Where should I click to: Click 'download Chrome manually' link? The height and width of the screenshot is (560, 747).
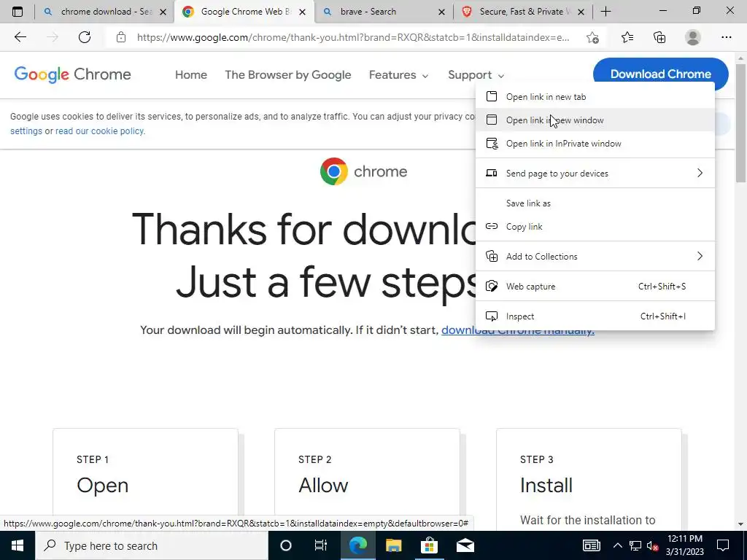(x=518, y=330)
